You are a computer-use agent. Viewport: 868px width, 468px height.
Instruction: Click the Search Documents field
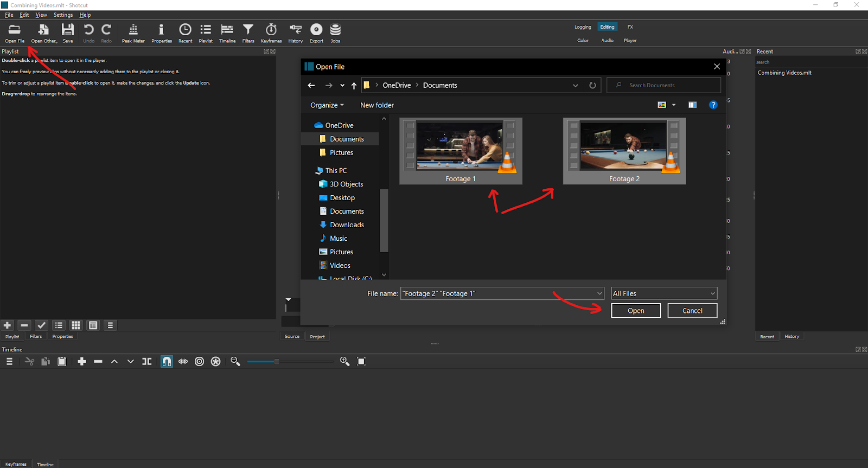pyautogui.click(x=664, y=85)
